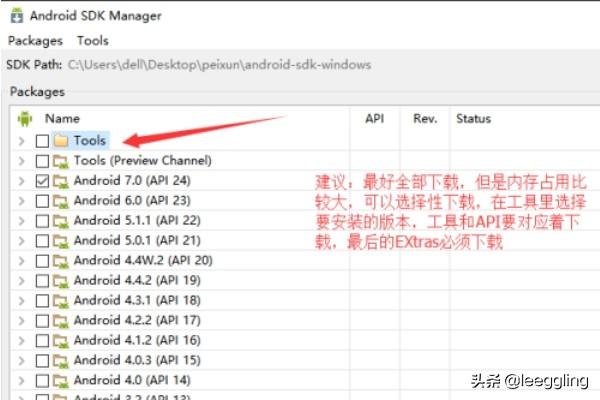Check the Android 6.0 (API 23) checkbox
Viewport: 600px width, 400px height.
pos(42,201)
